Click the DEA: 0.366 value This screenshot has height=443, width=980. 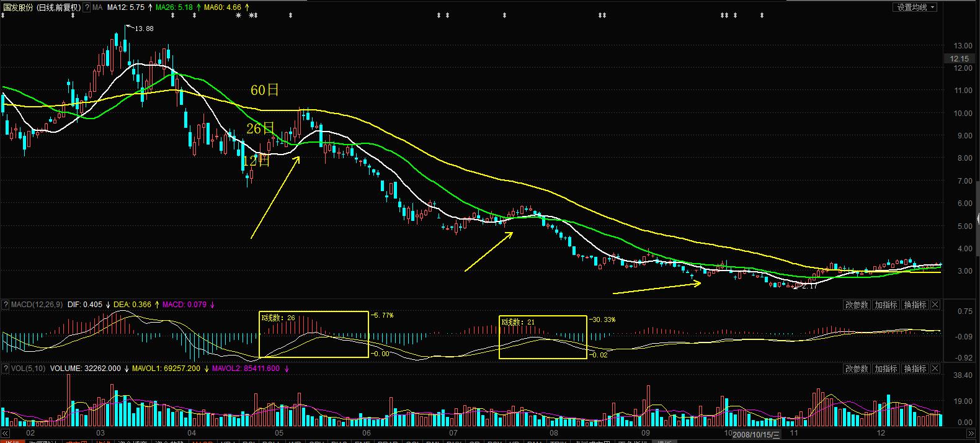coord(133,305)
